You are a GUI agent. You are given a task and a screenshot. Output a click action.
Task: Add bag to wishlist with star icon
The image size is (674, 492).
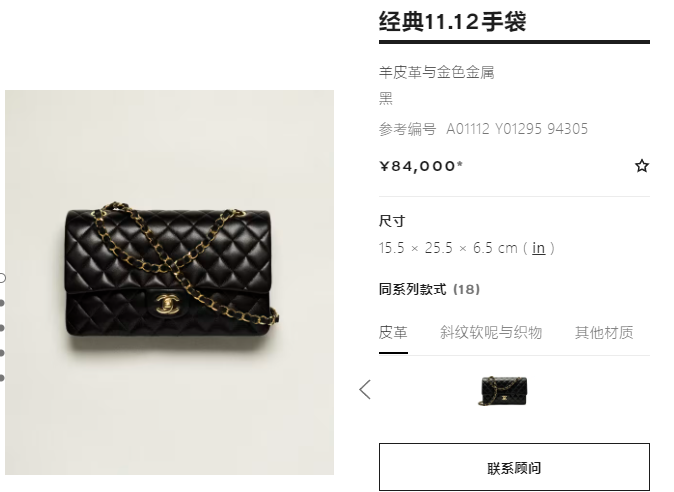click(x=642, y=166)
